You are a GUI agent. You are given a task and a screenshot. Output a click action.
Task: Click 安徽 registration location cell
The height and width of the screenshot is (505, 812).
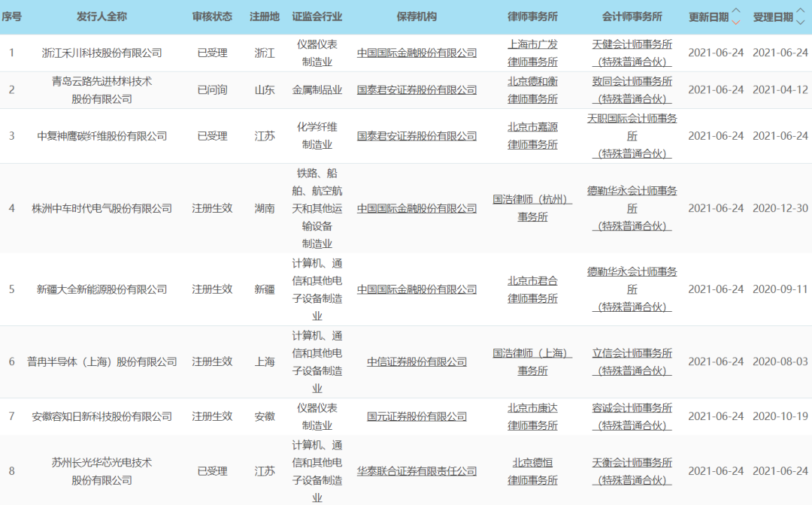point(265,416)
